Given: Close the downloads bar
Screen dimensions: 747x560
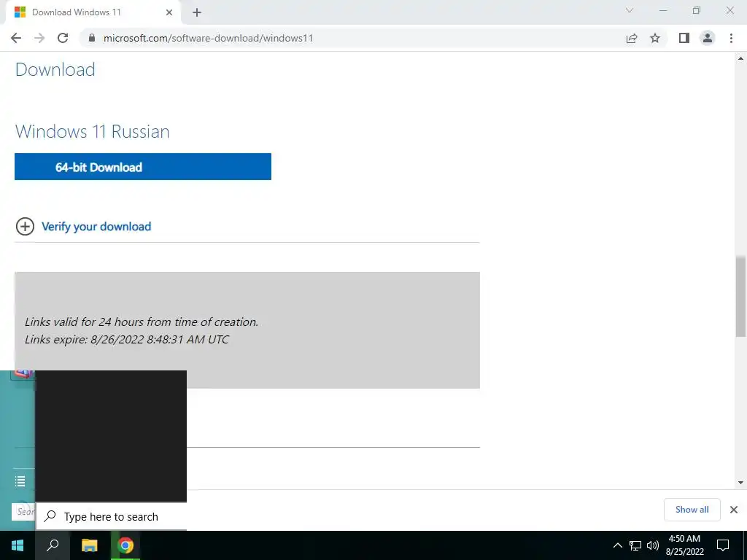Looking at the screenshot, I should click(x=734, y=510).
